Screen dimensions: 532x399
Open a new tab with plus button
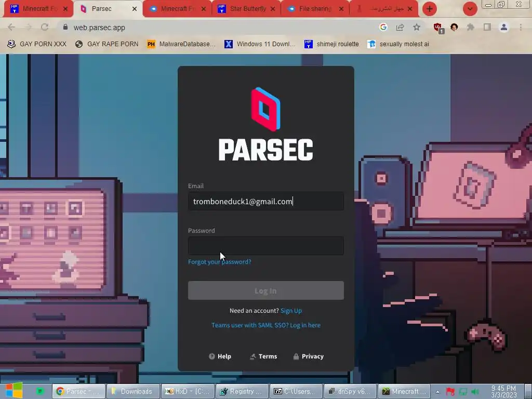pyautogui.click(x=429, y=9)
